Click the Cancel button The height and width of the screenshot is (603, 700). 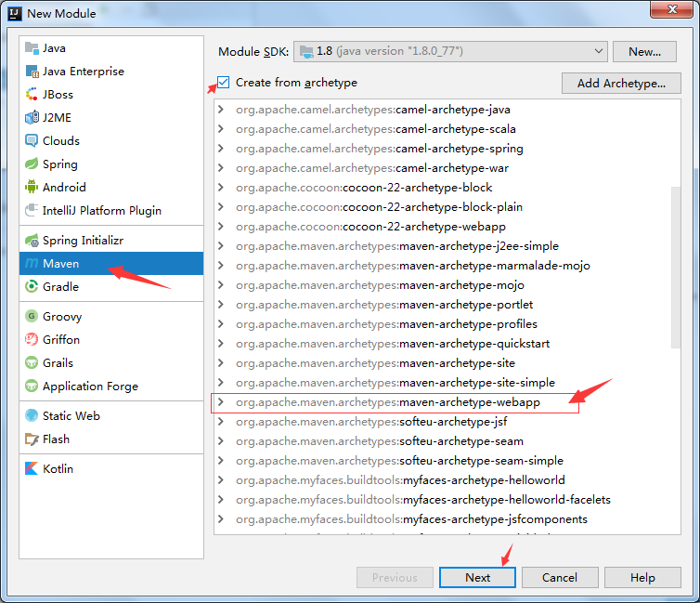(560, 578)
